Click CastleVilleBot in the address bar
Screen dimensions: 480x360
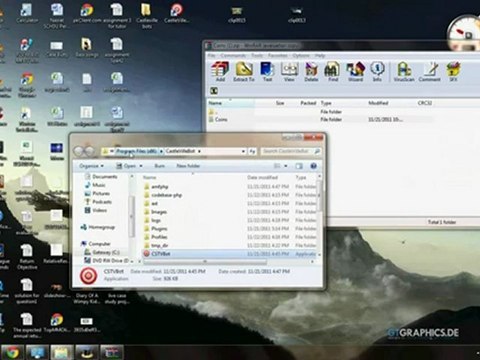pyautogui.click(x=180, y=151)
